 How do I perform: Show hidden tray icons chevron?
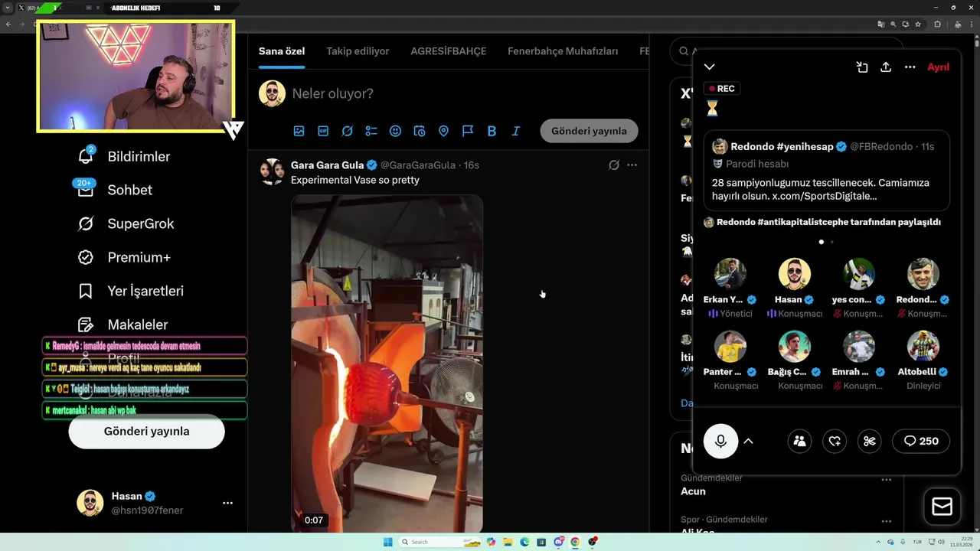[878, 542]
